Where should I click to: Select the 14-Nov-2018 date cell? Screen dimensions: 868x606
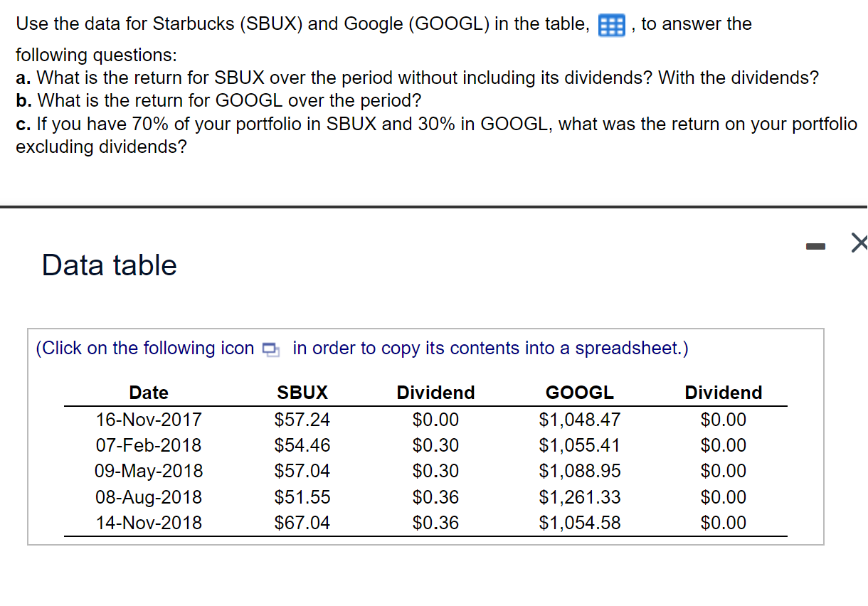[148, 523]
